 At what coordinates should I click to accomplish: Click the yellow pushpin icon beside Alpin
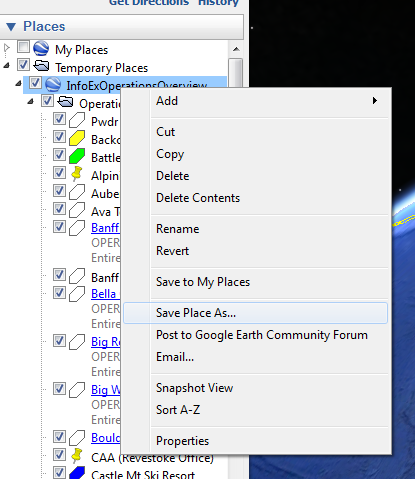click(x=77, y=174)
